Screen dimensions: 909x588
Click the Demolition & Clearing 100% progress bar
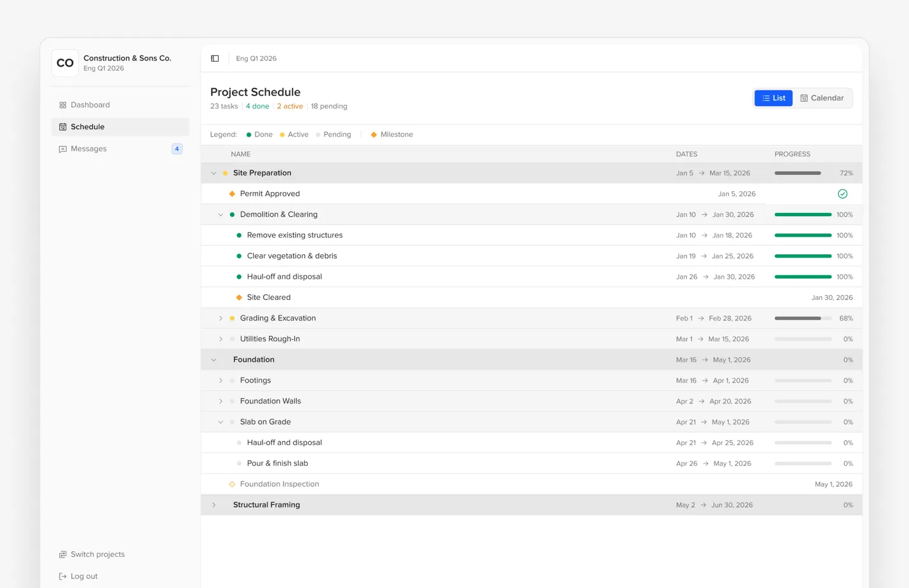coord(803,215)
